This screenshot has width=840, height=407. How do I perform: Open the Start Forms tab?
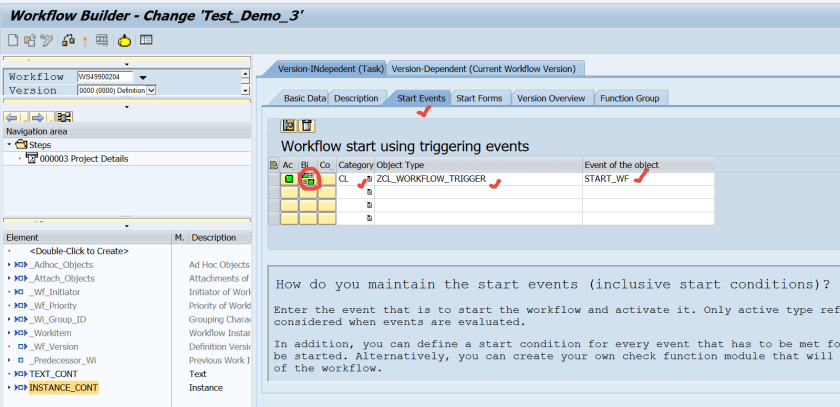479,99
